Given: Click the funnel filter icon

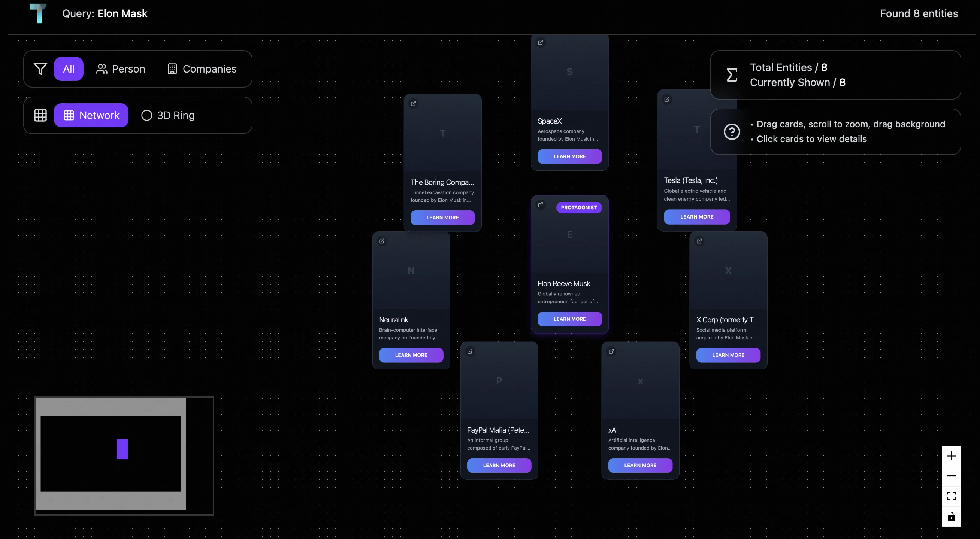Looking at the screenshot, I should point(40,69).
